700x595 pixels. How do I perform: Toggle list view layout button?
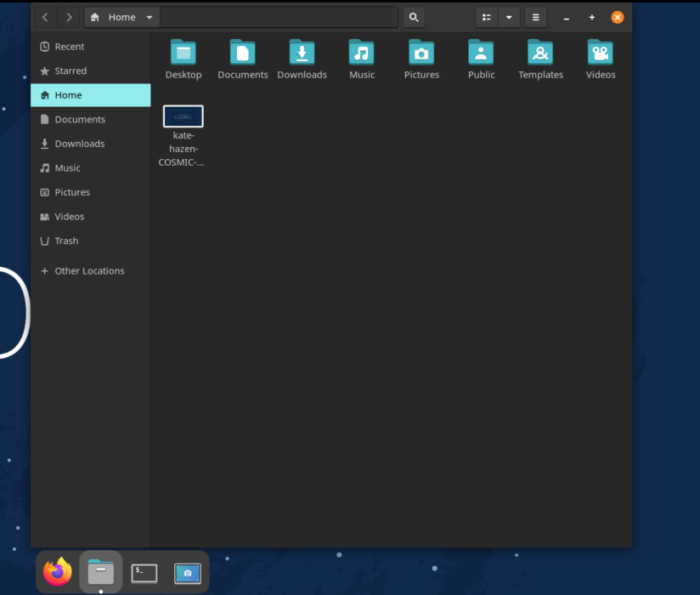tap(486, 17)
